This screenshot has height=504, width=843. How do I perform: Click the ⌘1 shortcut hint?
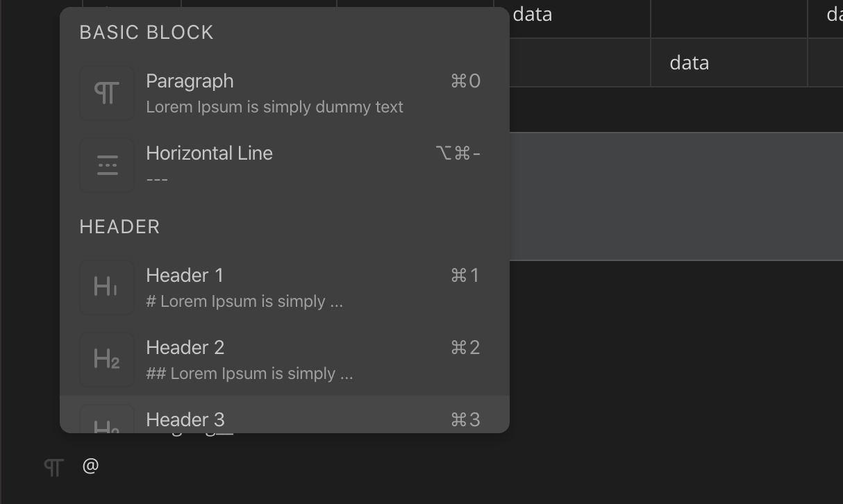tap(465, 276)
